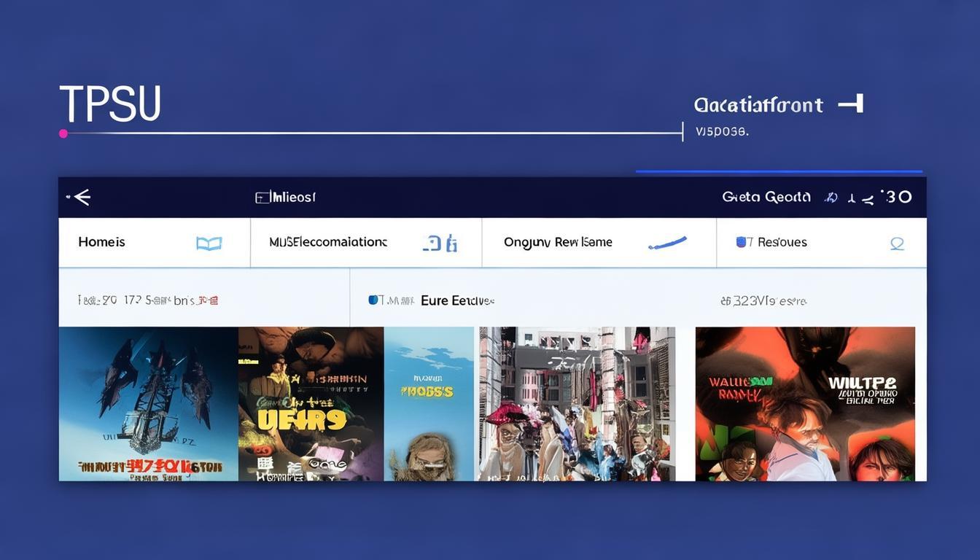Click the small square icon before Imlieost
Viewport: 980px width, 560px height.
261,198
